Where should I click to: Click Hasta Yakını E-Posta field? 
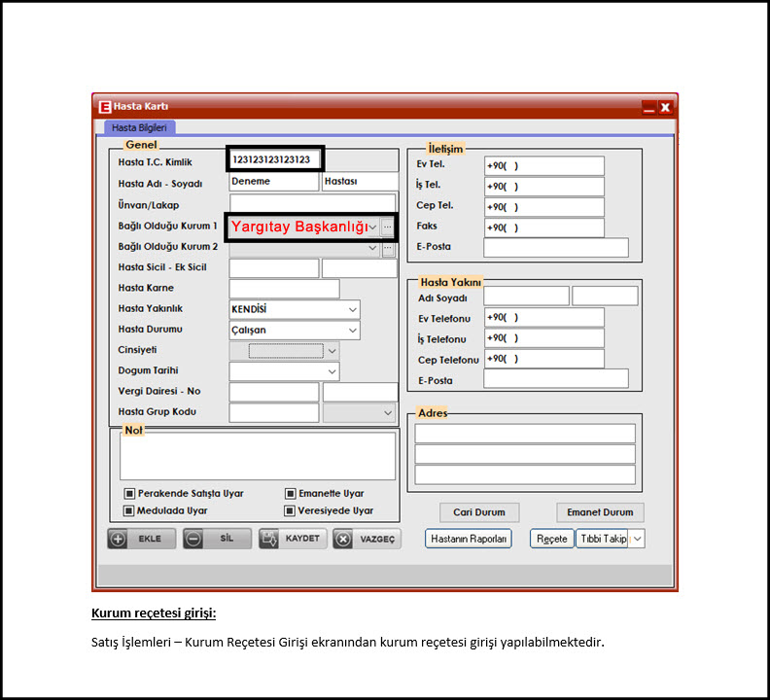556,378
